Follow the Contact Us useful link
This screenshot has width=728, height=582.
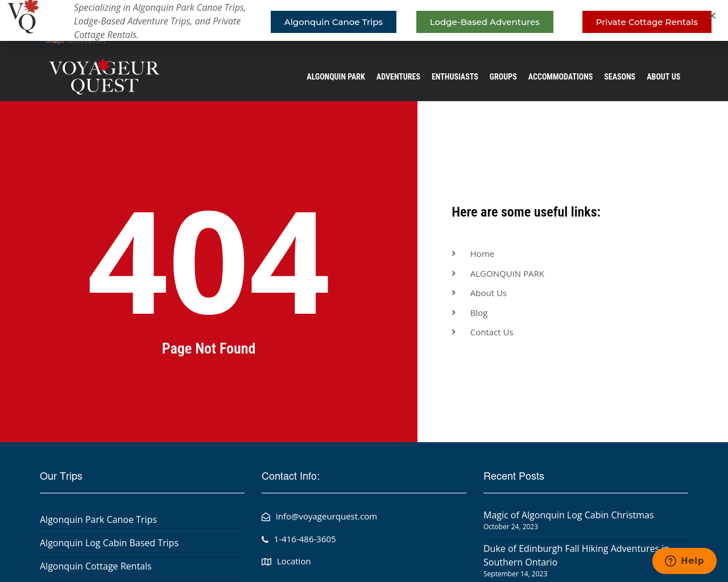coord(491,332)
